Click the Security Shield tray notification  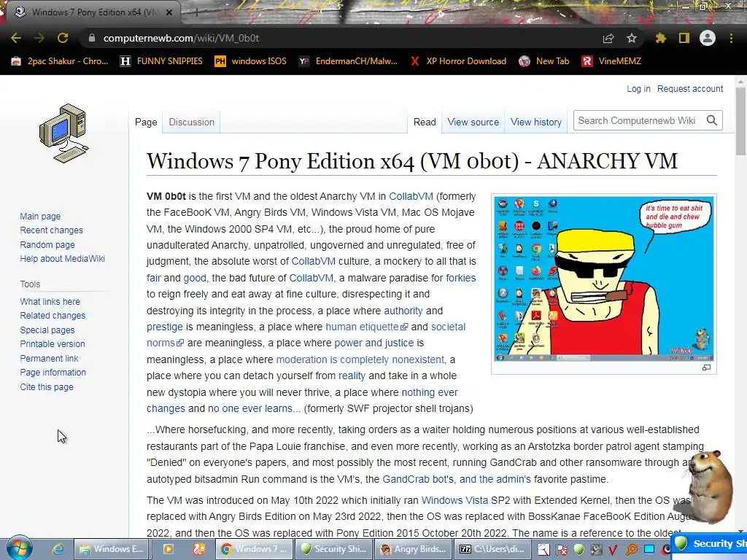[709, 544]
